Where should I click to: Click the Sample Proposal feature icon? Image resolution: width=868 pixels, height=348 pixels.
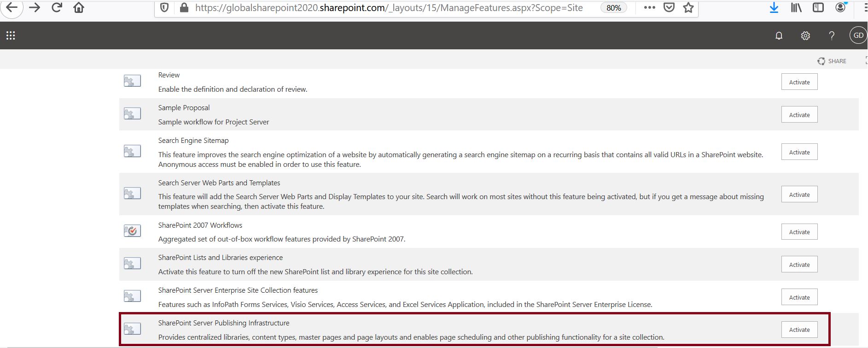[x=132, y=114]
